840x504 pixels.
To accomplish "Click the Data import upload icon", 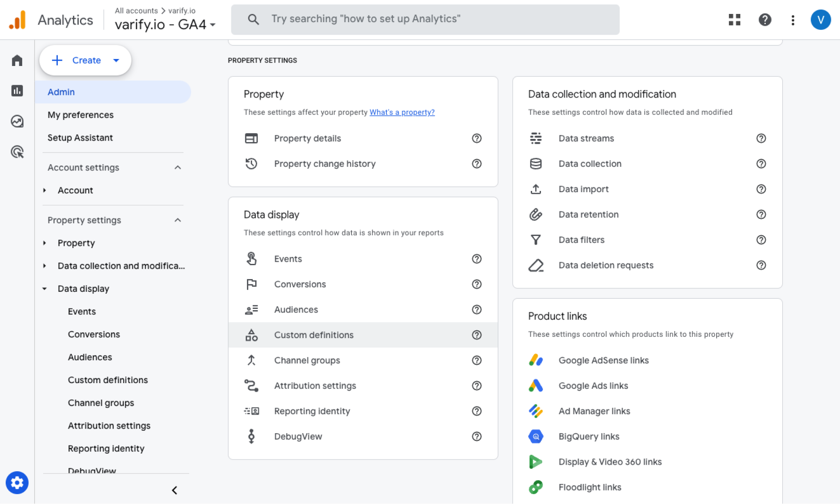I will click(x=536, y=189).
